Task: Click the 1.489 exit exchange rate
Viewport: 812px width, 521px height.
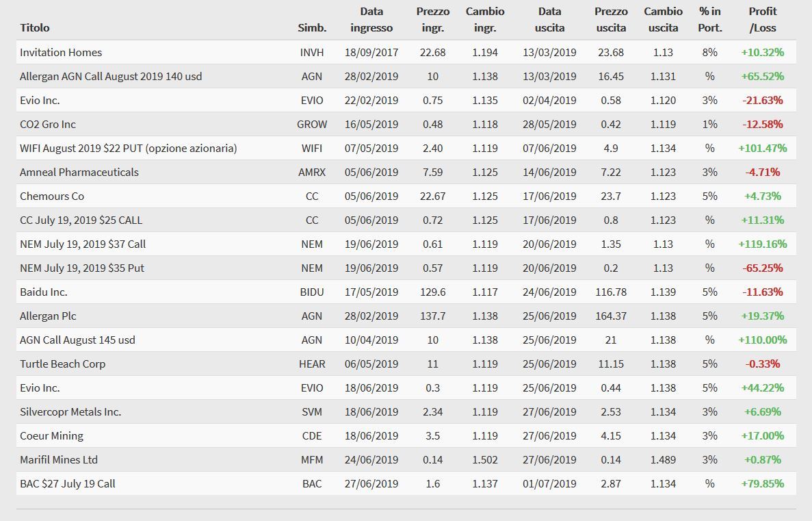Action: pyautogui.click(x=663, y=460)
